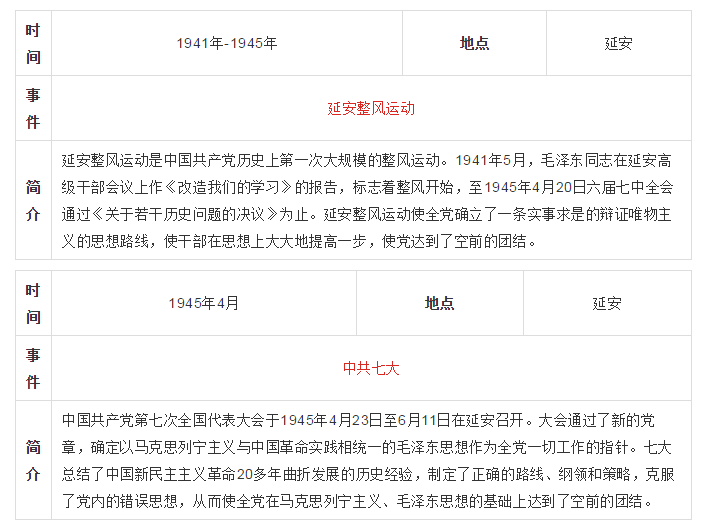Click line starting 总结了中国新民主主义革命
This screenshot has width=726, height=526.
[x=368, y=474]
